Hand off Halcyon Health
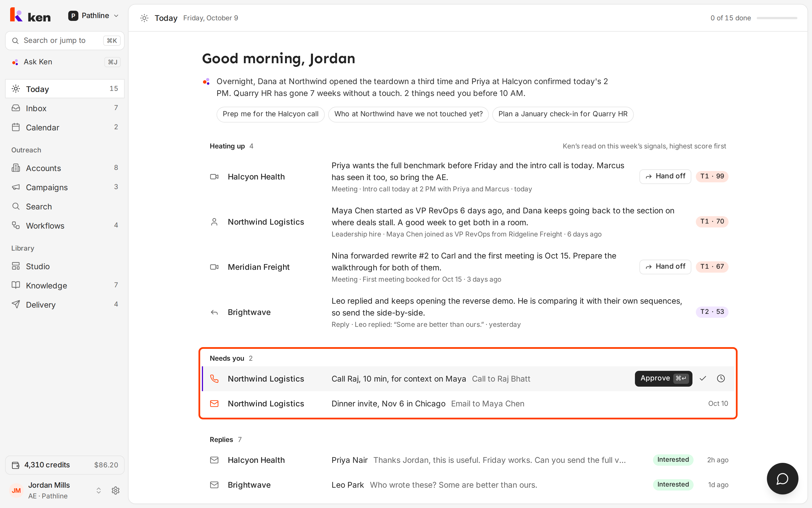812x508 pixels. (665, 176)
